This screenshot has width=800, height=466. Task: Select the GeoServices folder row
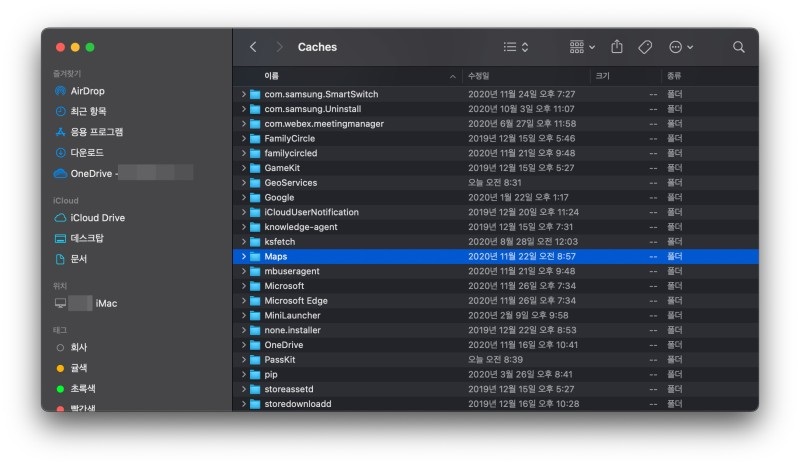(290, 183)
